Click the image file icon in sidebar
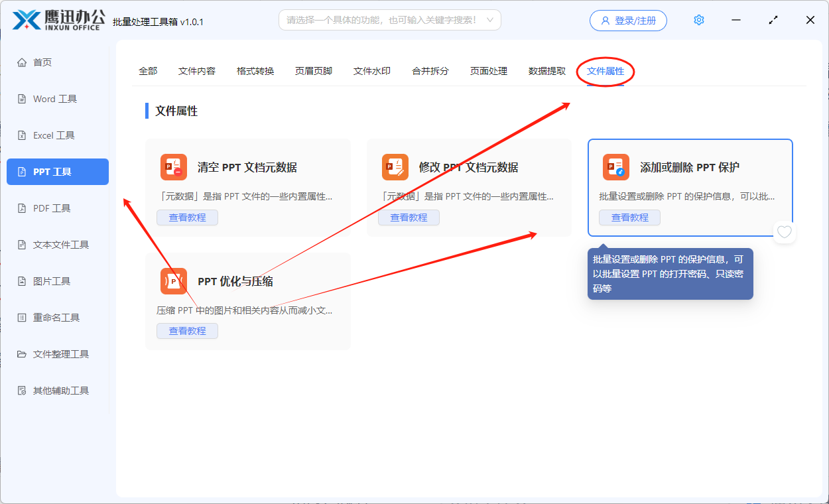 click(x=22, y=281)
